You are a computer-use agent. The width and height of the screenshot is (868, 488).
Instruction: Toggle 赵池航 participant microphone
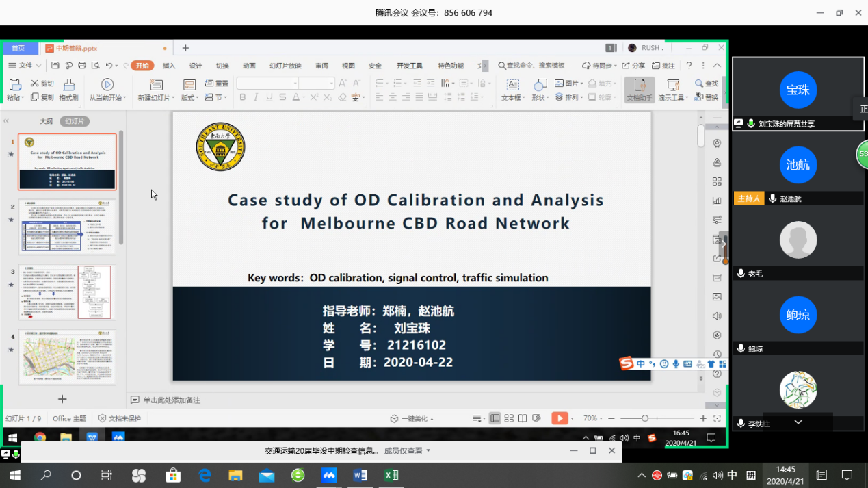tap(772, 198)
